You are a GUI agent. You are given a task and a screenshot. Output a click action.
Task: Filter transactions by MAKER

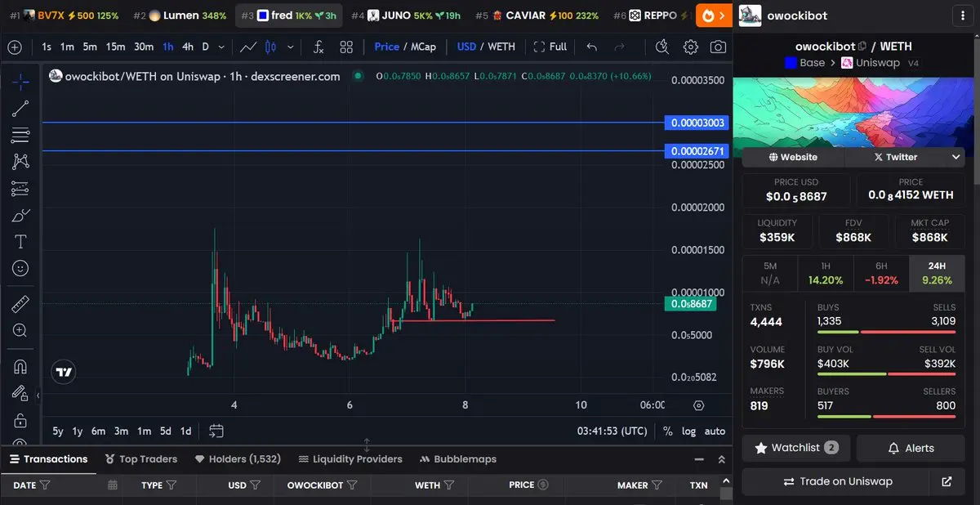(x=657, y=485)
